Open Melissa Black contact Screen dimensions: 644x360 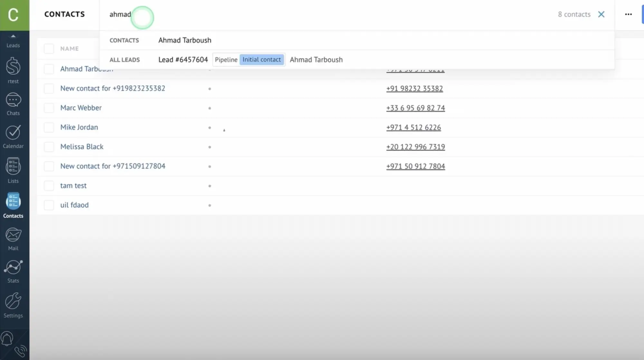pos(82,147)
